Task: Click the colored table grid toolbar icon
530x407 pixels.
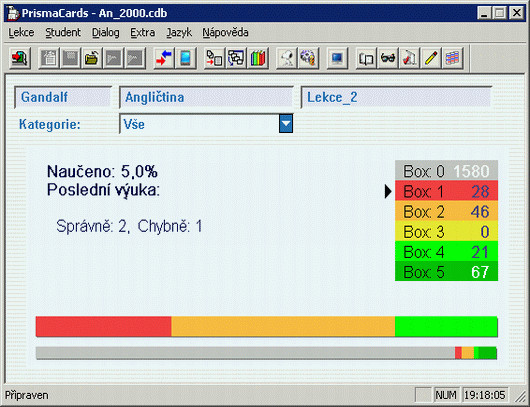Action: [x=452, y=58]
